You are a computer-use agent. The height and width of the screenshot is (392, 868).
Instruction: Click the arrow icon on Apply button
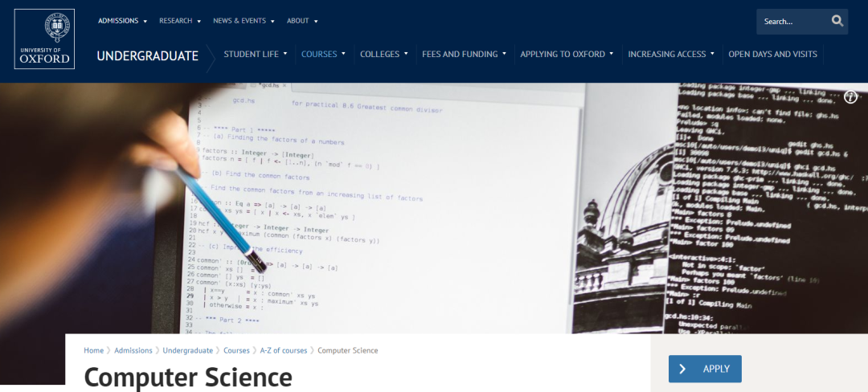[x=682, y=369]
